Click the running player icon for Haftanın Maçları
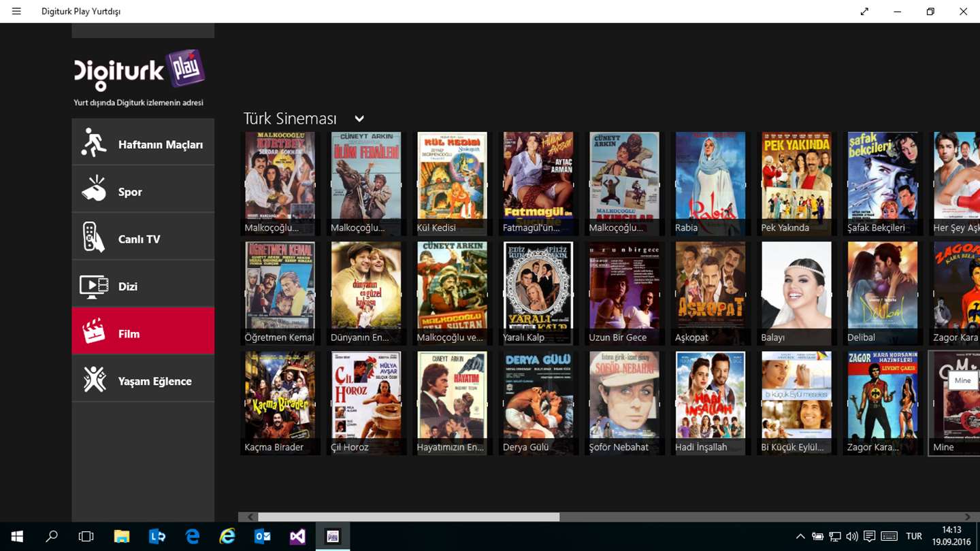The width and height of the screenshot is (980, 551). (x=94, y=143)
